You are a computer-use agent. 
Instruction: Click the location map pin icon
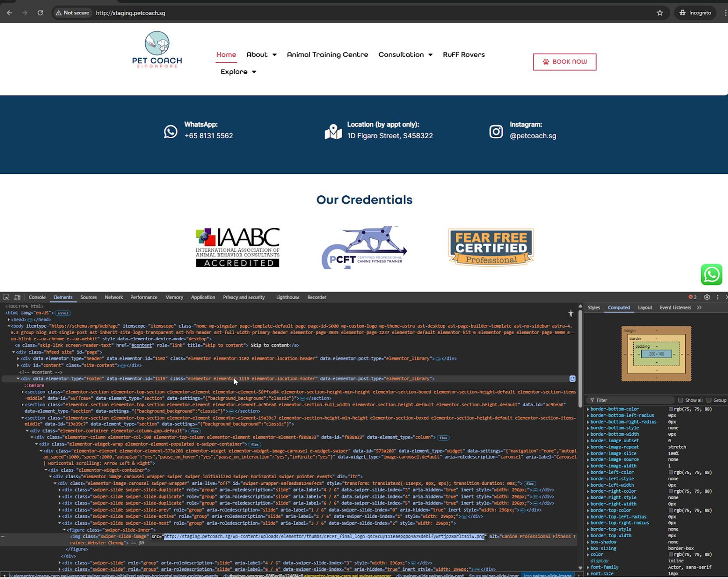point(333,131)
